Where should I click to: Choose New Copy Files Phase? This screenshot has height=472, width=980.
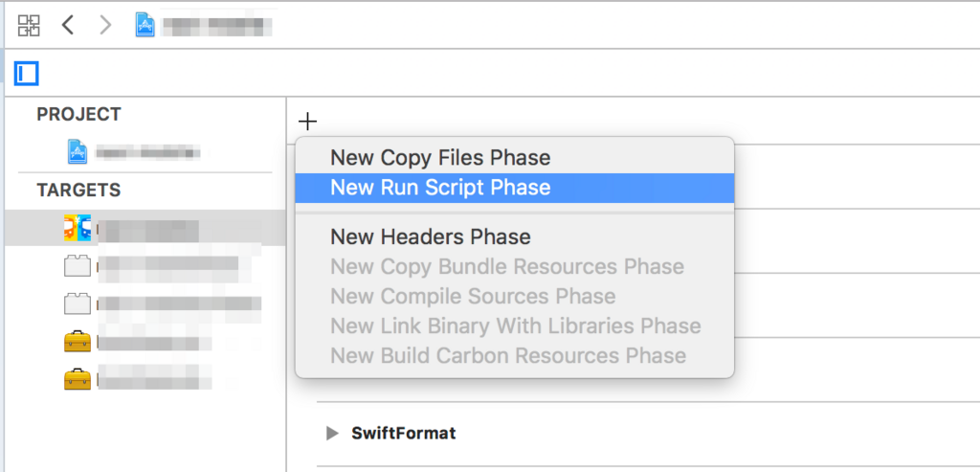(440, 158)
